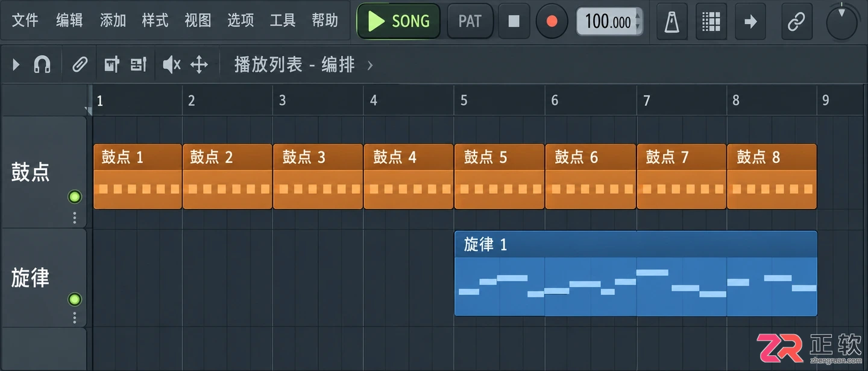Image resolution: width=868 pixels, height=371 pixels.
Task: Click bar 7 on the timeline ruler
Action: click(646, 101)
